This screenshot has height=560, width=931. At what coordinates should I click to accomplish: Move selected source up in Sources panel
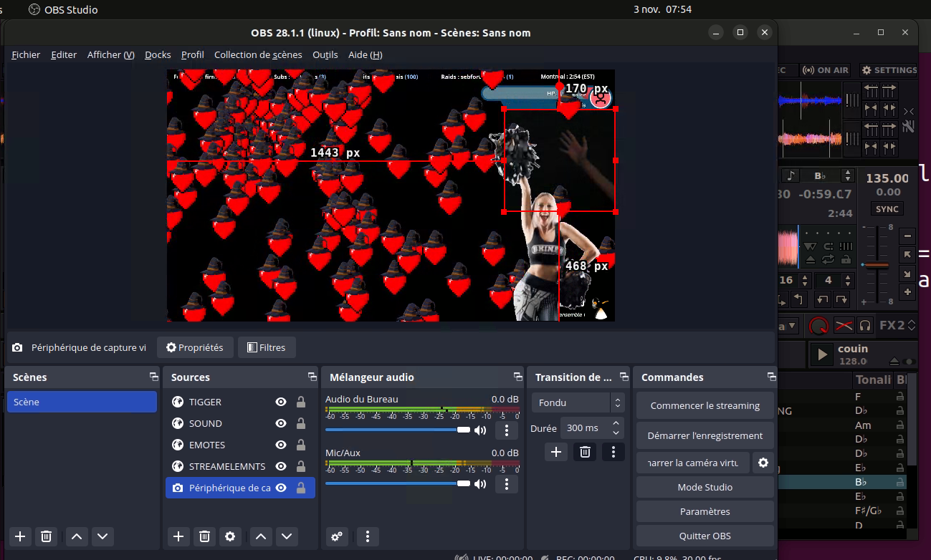262,536
